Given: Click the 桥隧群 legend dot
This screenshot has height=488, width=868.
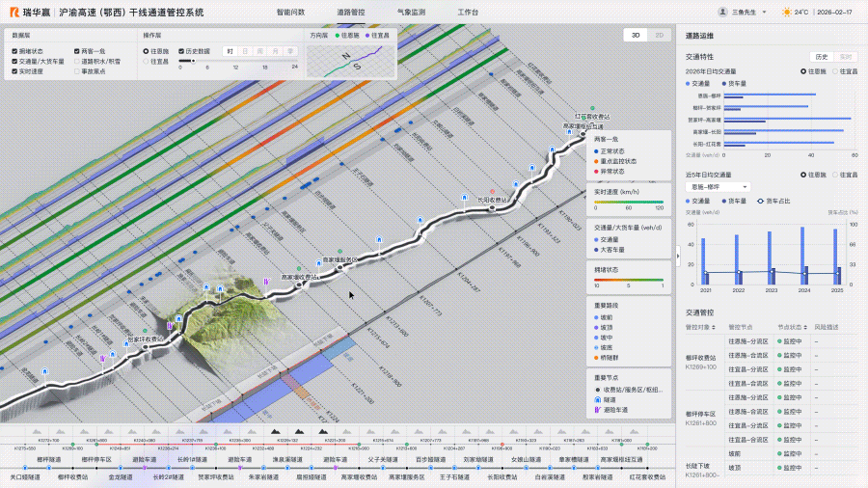Looking at the screenshot, I should [596, 358].
